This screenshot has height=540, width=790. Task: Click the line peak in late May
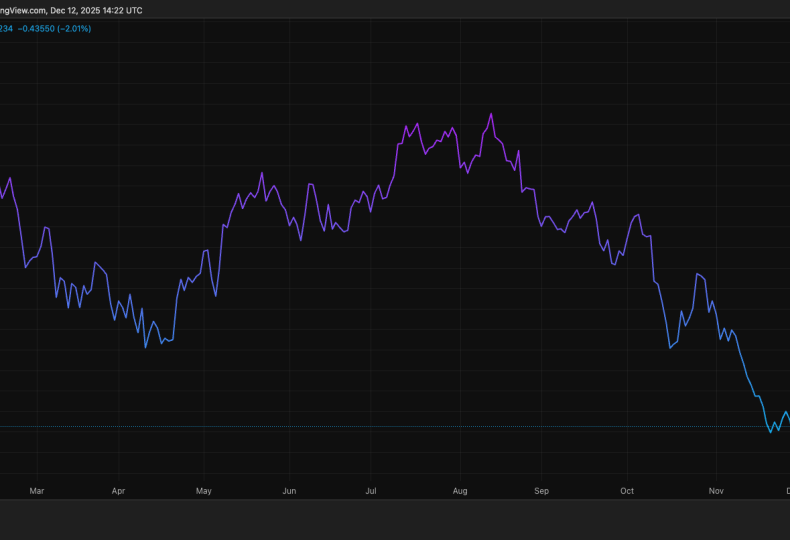[x=261, y=172]
